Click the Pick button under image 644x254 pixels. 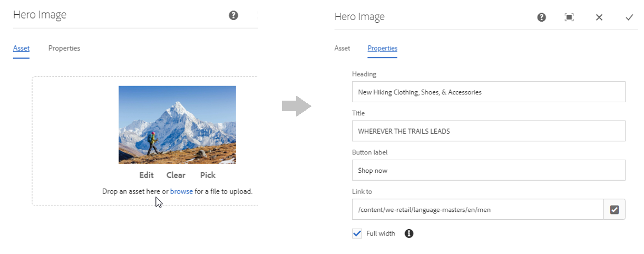pos(208,175)
